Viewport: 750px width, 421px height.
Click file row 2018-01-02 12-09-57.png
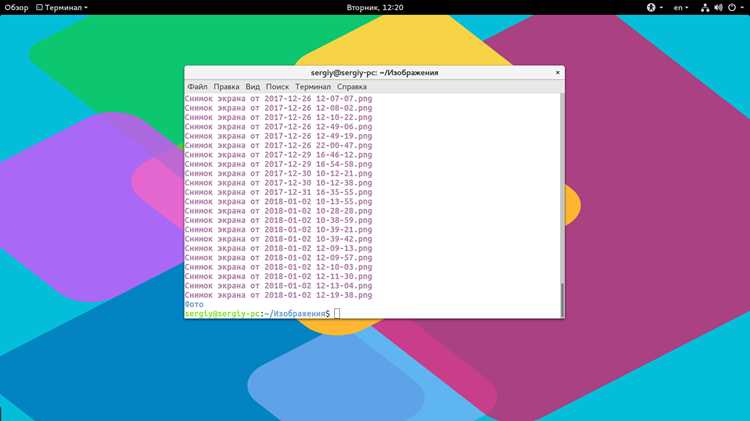tap(278, 257)
